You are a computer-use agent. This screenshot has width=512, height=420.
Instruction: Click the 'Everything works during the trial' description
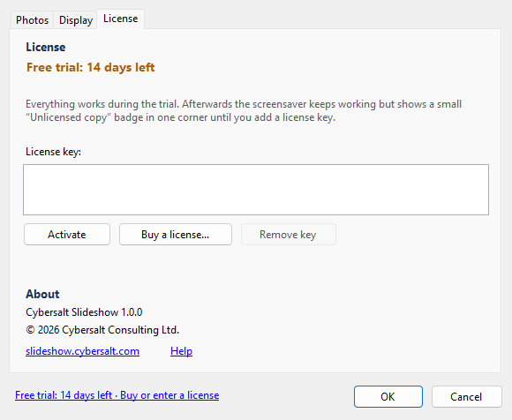244,110
